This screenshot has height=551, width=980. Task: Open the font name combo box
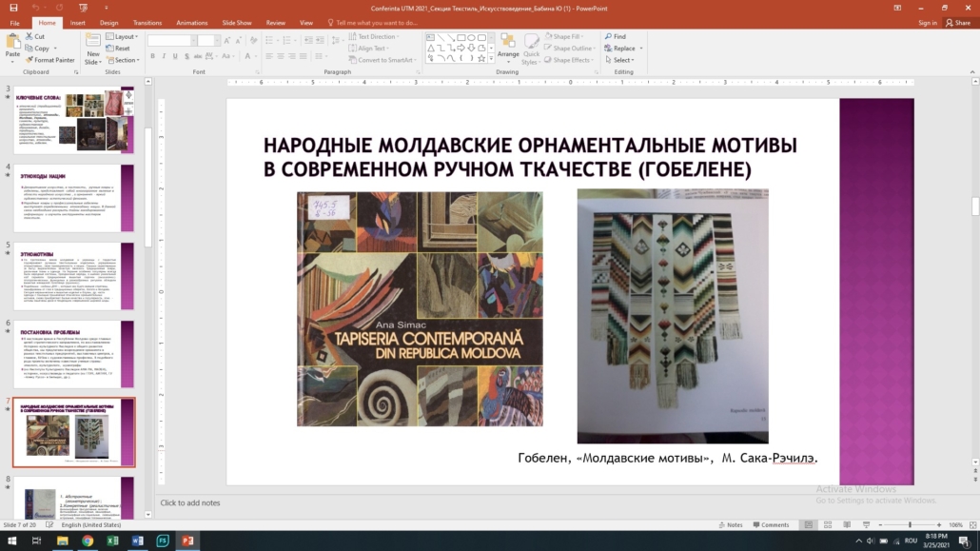pyautogui.click(x=172, y=41)
